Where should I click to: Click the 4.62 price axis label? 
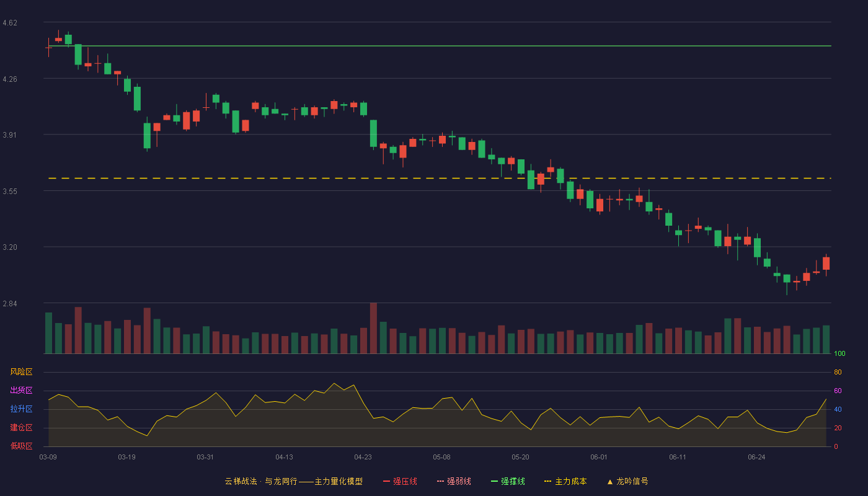(10, 23)
